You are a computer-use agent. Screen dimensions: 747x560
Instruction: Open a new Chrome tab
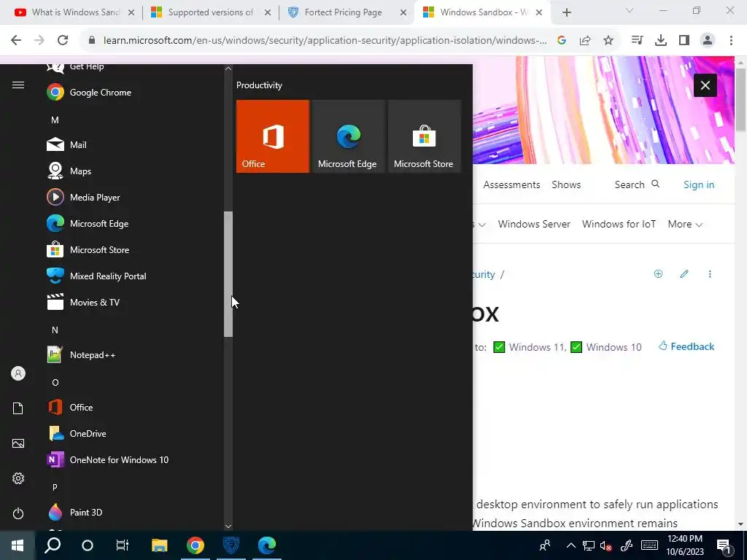point(566,13)
